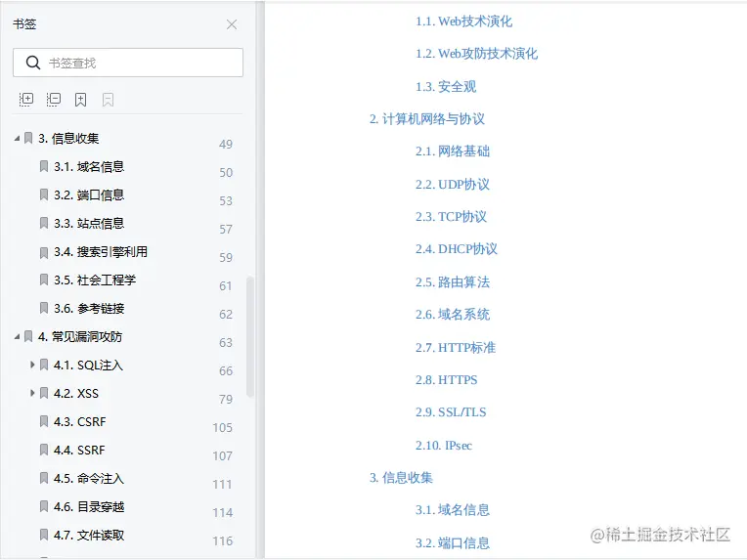Image resolution: width=747 pixels, height=560 pixels.
Task: Click bookmark flag icon beside 4.6. 目录穿越
Action: pos(44,506)
